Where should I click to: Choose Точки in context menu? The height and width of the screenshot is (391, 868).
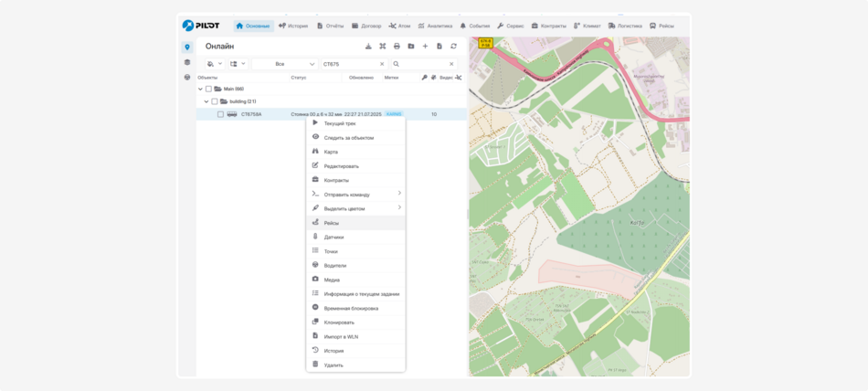(x=356, y=251)
